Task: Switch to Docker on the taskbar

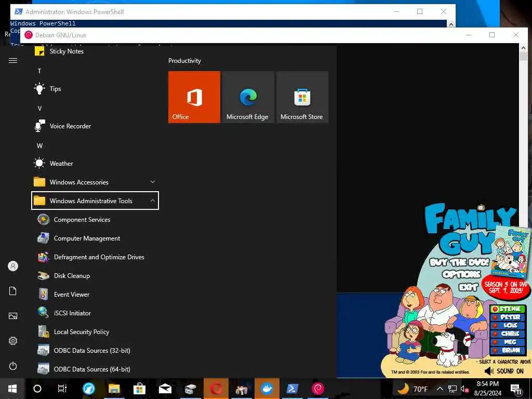Action: [267, 389]
